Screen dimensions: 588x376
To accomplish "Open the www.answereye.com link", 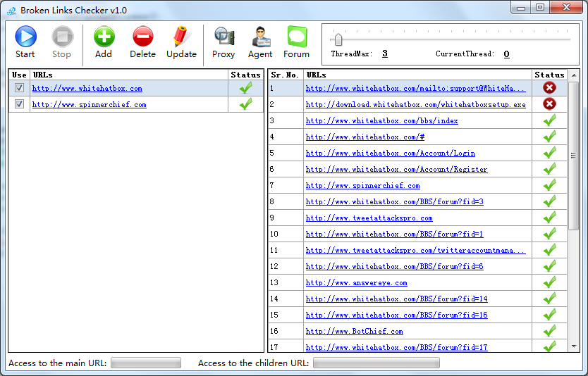I will (x=356, y=283).
